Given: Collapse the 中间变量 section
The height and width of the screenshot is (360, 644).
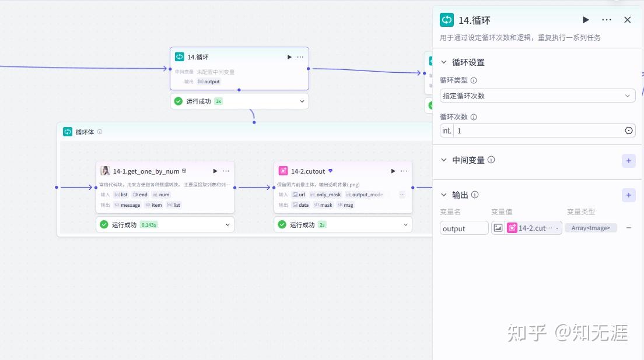Looking at the screenshot, I should [443, 160].
